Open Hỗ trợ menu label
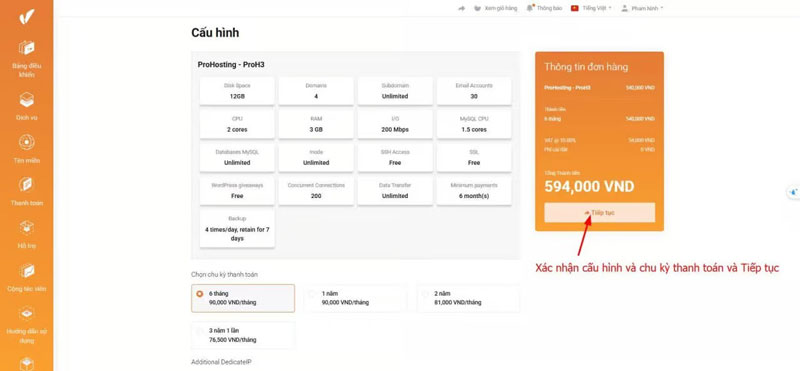The width and height of the screenshot is (800, 371). (27, 246)
